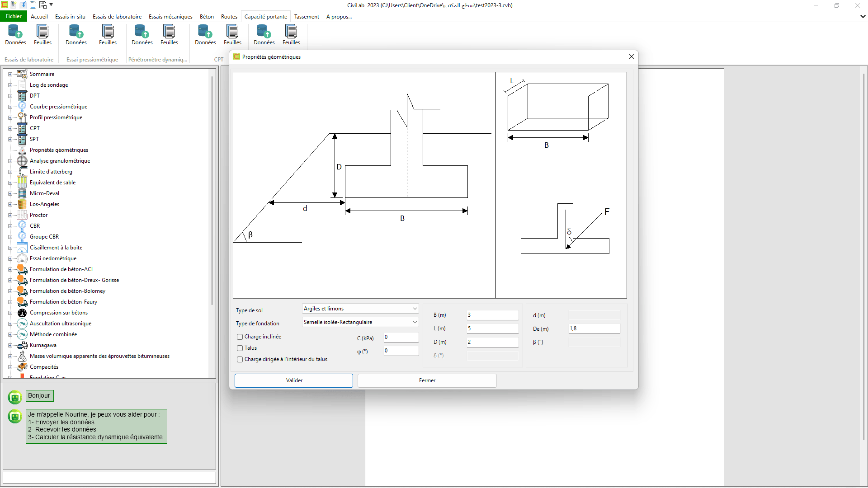This screenshot has height=488, width=868.
Task: Open Données icon in Essais de laboratoire group
Action: point(15,35)
